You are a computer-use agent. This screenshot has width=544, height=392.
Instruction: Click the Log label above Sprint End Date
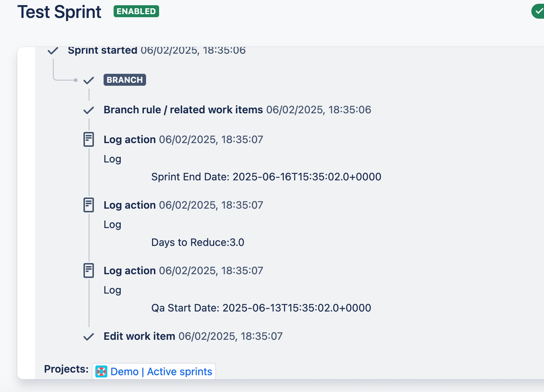112,159
